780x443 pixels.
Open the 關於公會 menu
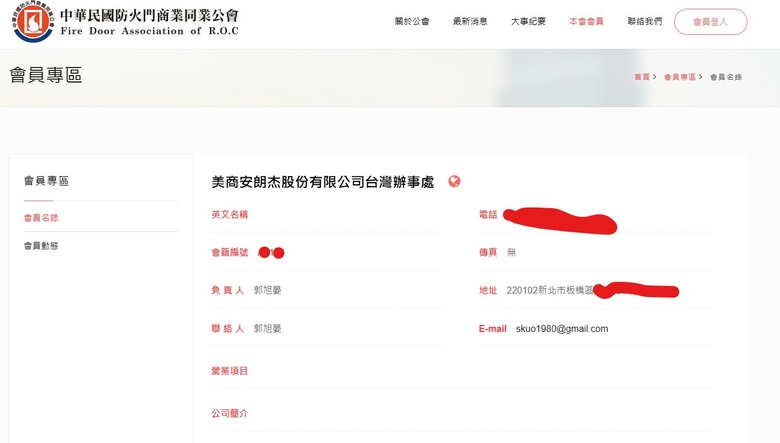412,21
